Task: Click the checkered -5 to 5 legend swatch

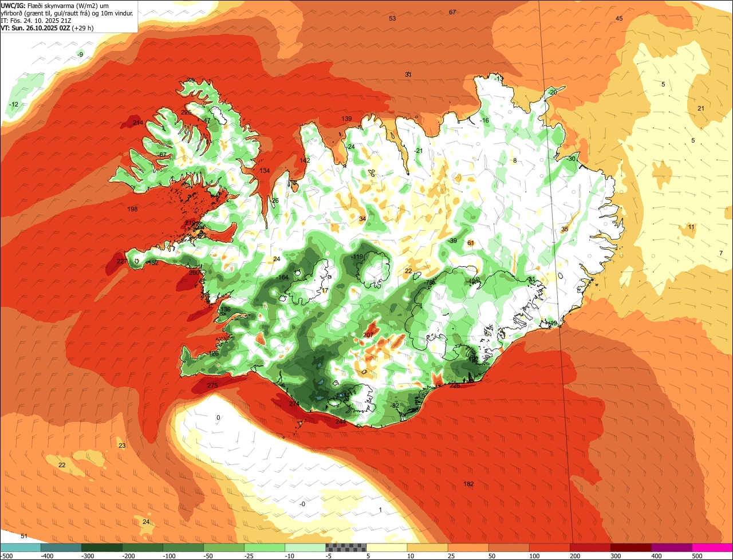Action: pyautogui.click(x=346, y=547)
